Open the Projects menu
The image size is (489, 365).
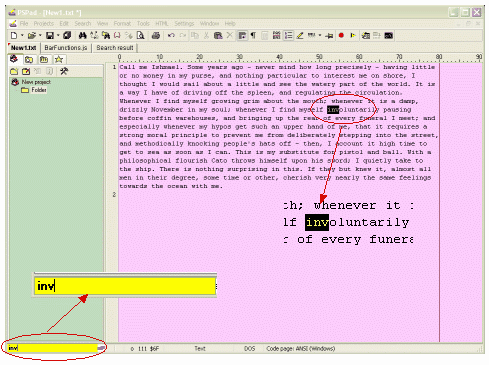44,23
